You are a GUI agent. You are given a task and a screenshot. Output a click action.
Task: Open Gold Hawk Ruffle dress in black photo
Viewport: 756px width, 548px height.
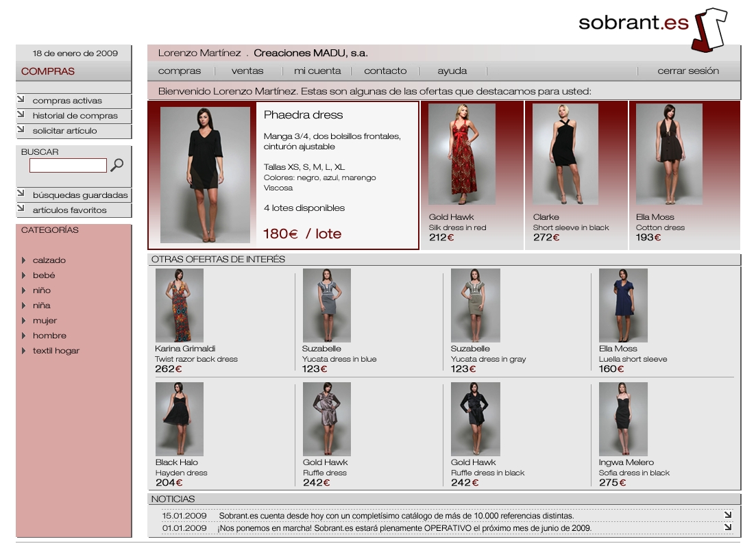pos(476,419)
